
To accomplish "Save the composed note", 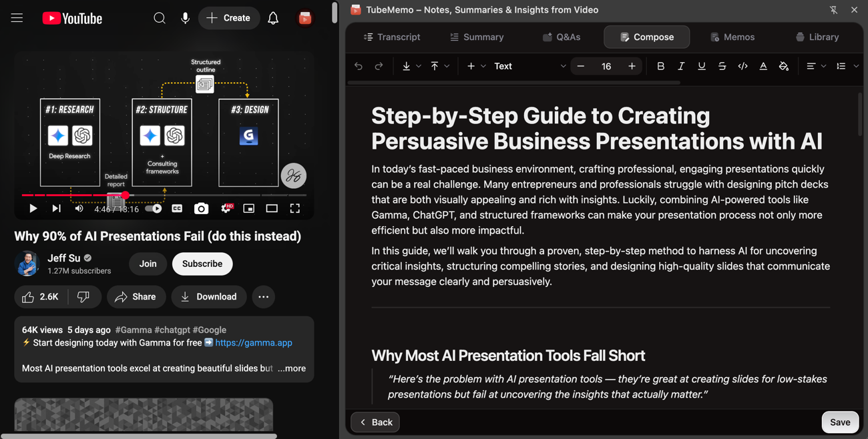I will click(x=840, y=422).
